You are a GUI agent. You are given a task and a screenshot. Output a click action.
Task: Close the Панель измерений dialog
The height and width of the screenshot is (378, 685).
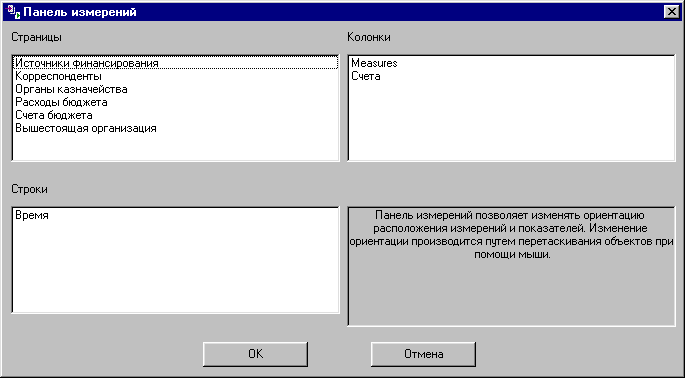tap(671, 12)
